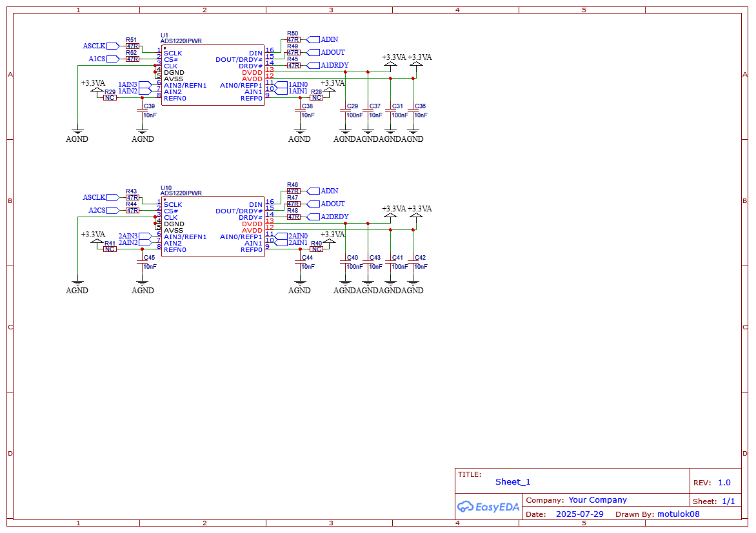Select capacitor C40
Viewport: 756px width, 533px height.
[x=345, y=262]
